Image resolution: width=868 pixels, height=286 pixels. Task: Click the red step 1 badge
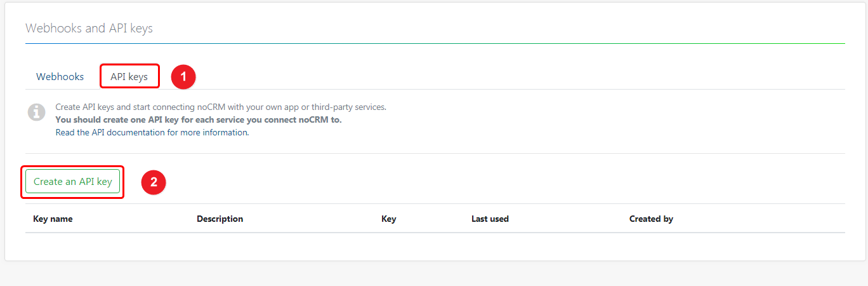pyautogui.click(x=183, y=77)
